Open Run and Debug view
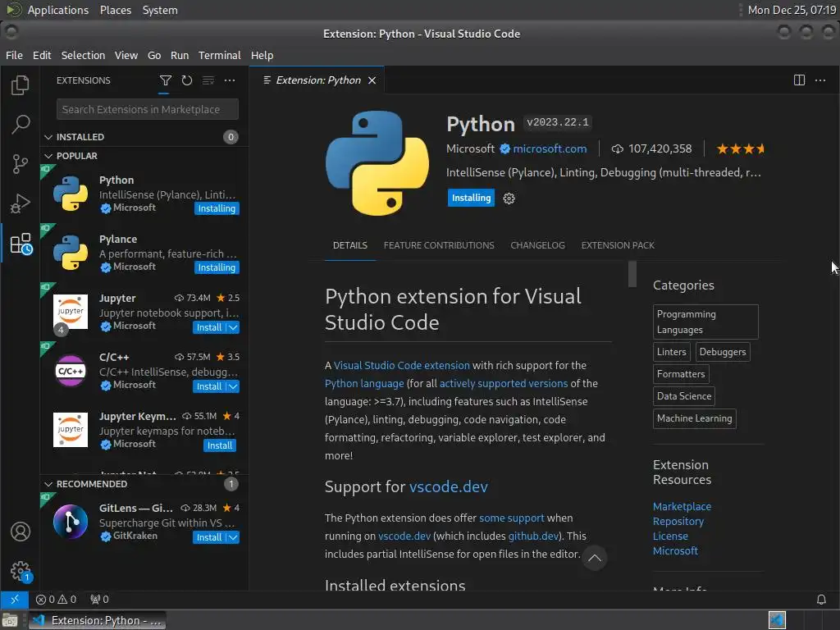 pos(20,203)
